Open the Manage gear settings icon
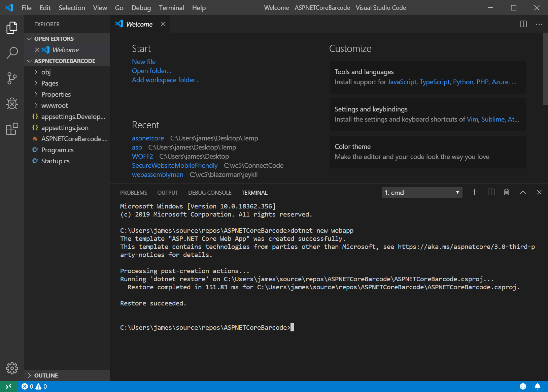This screenshot has height=392, width=548. (x=12, y=368)
